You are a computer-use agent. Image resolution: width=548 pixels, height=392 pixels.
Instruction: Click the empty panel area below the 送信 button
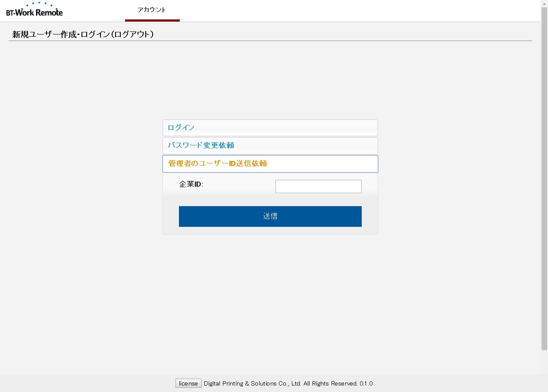pos(270,230)
